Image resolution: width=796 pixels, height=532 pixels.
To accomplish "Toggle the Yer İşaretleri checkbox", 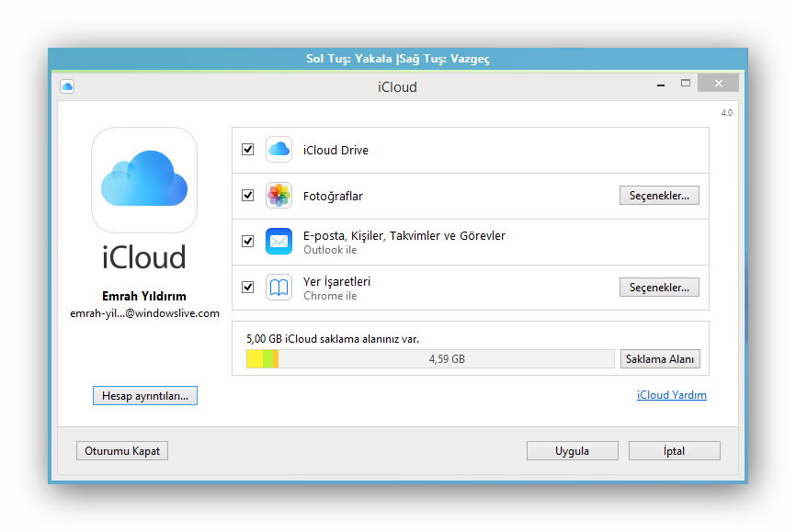I will coord(248,288).
